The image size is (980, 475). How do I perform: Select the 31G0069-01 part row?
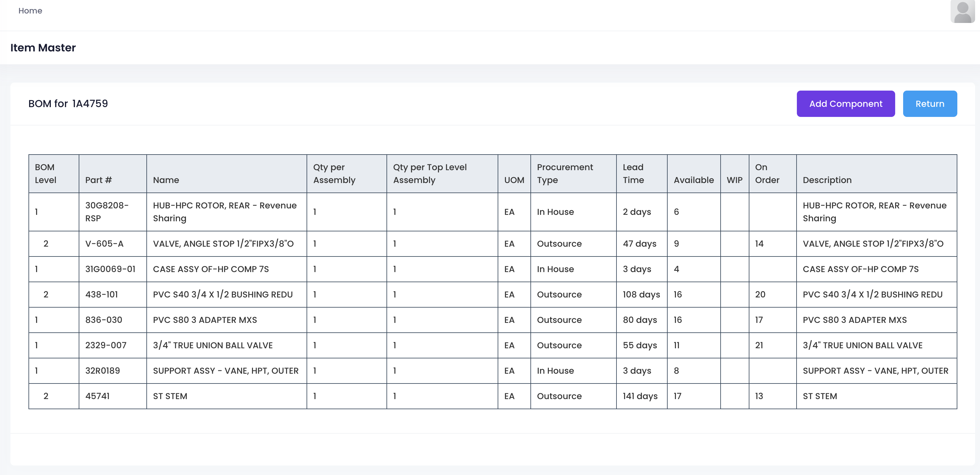[110, 269]
